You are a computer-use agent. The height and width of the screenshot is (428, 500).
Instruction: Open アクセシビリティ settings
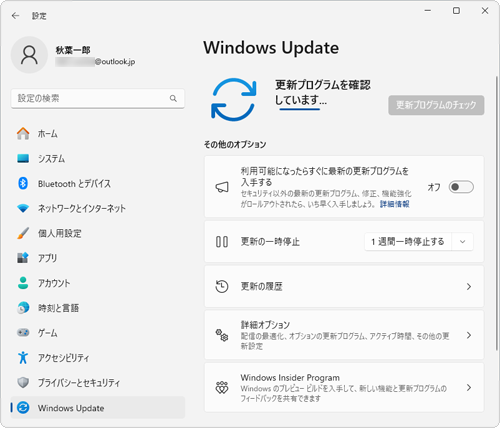(98, 358)
